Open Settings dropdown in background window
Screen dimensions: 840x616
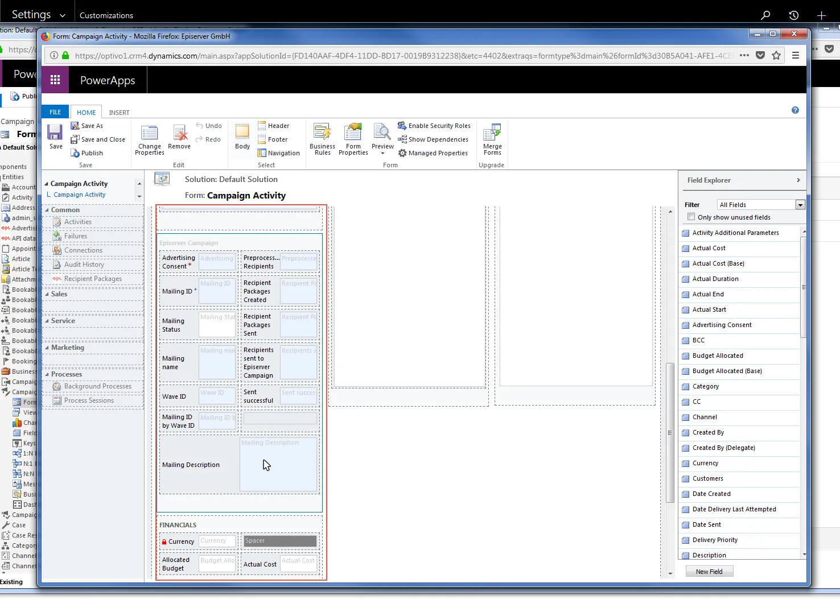(39, 15)
